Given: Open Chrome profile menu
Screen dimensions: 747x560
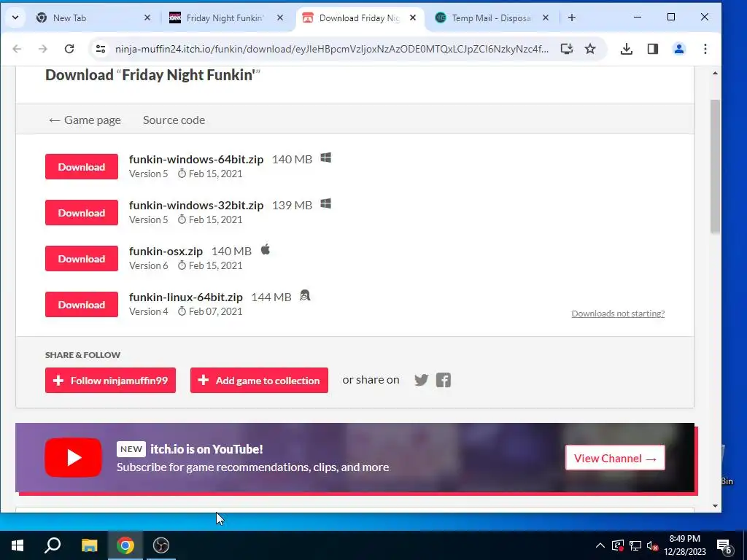Looking at the screenshot, I should click(x=679, y=49).
